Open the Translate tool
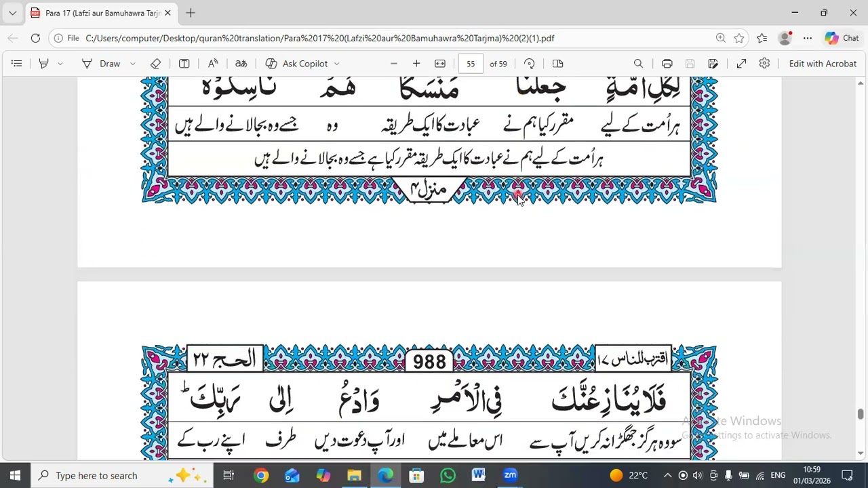868x488 pixels. point(241,64)
